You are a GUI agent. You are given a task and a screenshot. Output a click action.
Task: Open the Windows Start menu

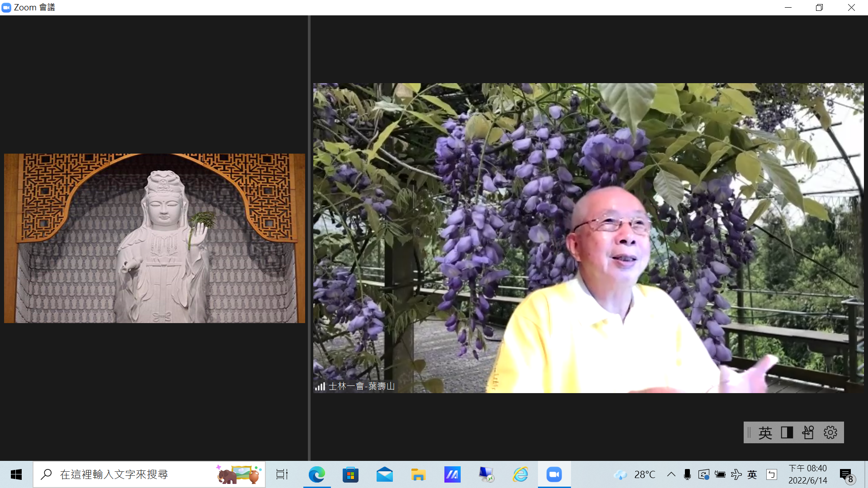[x=16, y=474]
